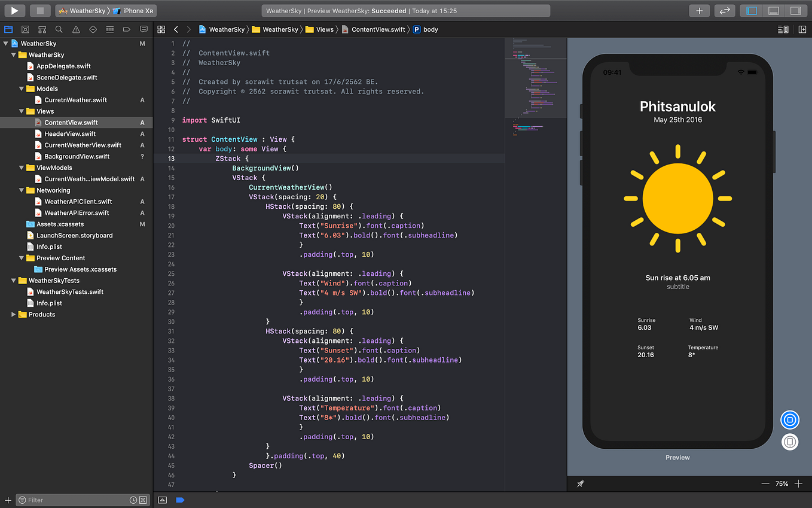Image resolution: width=812 pixels, height=508 pixels.
Task: Start live preview with the blue play button
Action: (790, 420)
